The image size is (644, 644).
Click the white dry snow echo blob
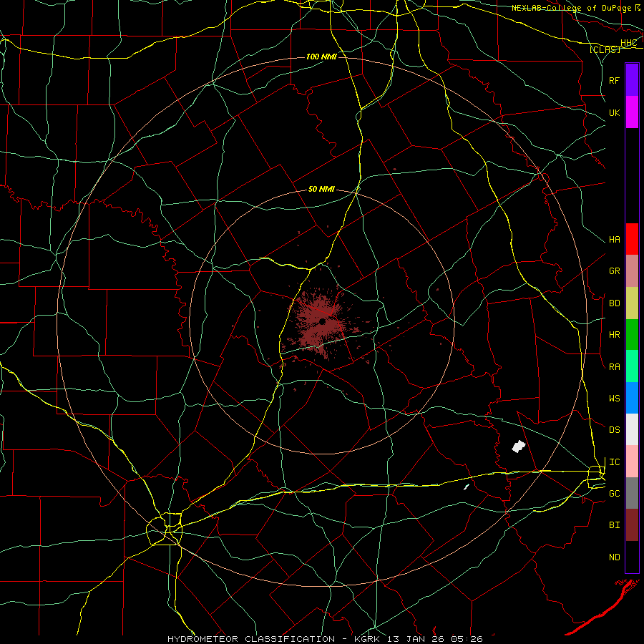tap(519, 446)
